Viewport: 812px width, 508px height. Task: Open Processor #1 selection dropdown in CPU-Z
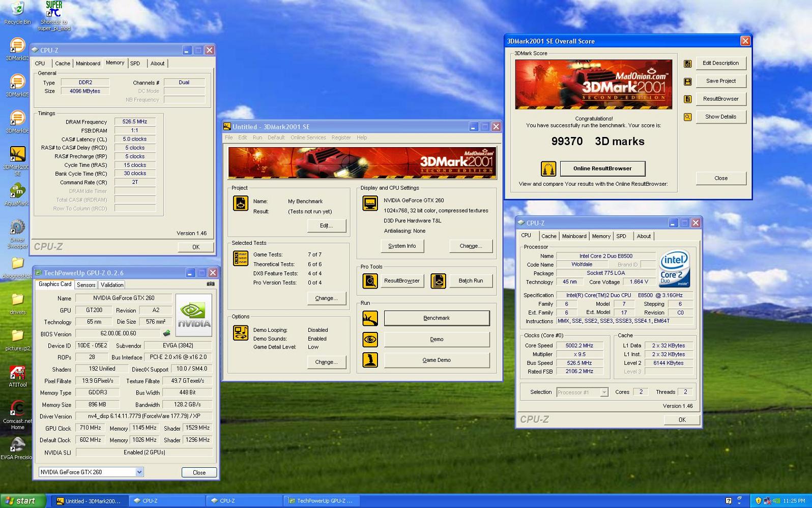coord(604,392)
